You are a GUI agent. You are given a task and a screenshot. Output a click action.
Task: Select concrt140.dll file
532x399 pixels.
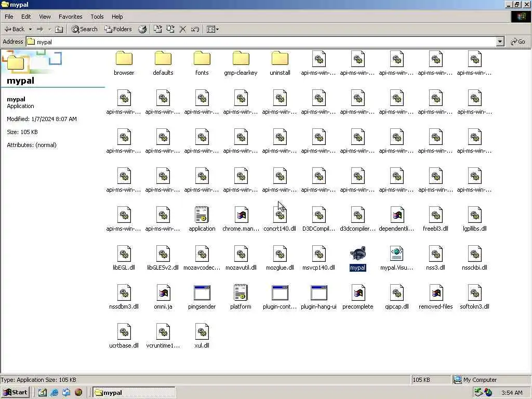point(280,219)
